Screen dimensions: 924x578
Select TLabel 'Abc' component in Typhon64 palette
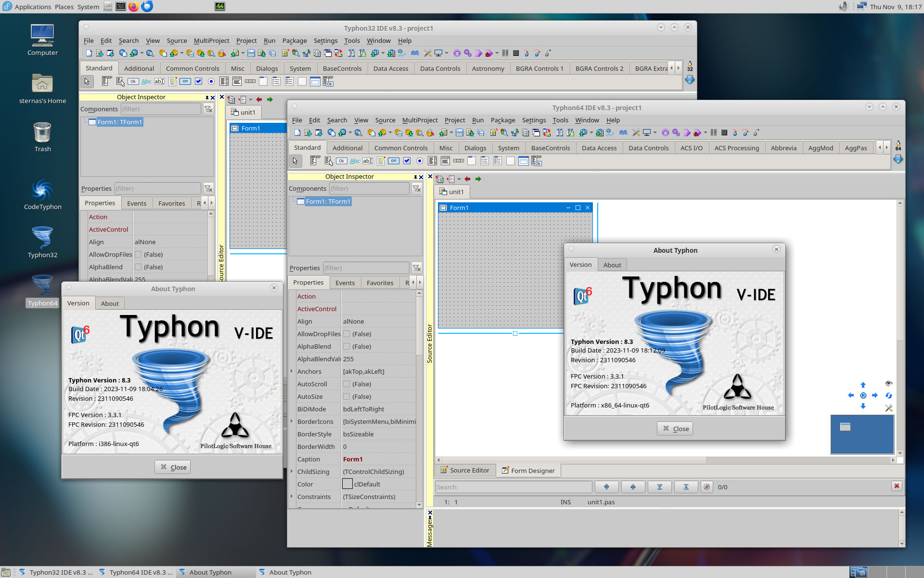coord(355,161)
